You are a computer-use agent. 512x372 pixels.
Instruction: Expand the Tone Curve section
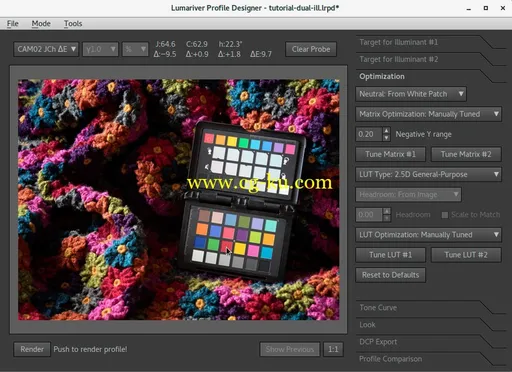pyautogui.click(x=378, y=308)
